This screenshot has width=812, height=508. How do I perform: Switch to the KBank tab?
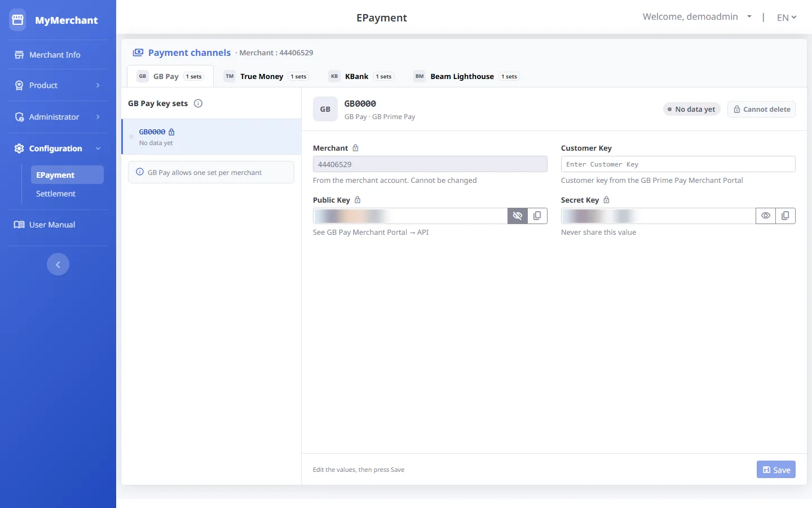pos(361,76)
